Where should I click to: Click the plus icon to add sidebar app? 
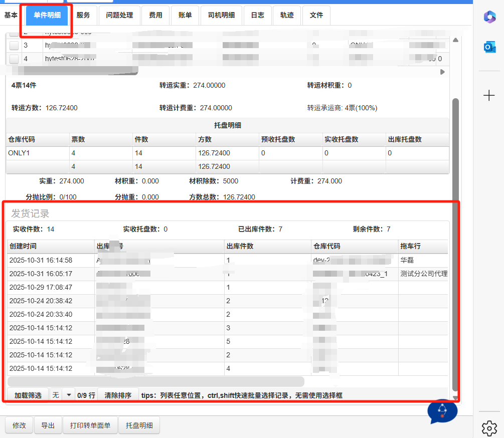[x=489, y=95]
